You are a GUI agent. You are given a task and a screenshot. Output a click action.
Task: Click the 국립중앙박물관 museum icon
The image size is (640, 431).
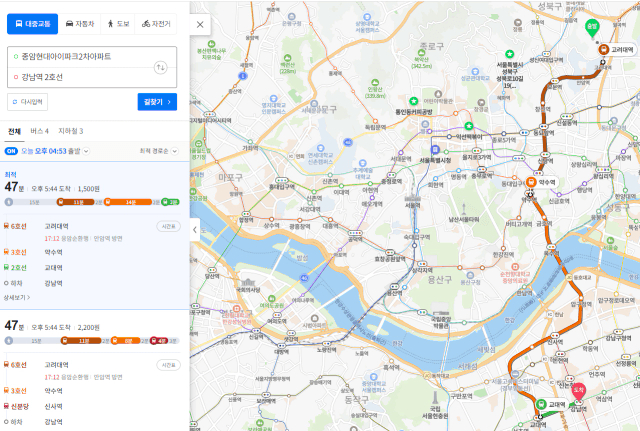point(440,309)
